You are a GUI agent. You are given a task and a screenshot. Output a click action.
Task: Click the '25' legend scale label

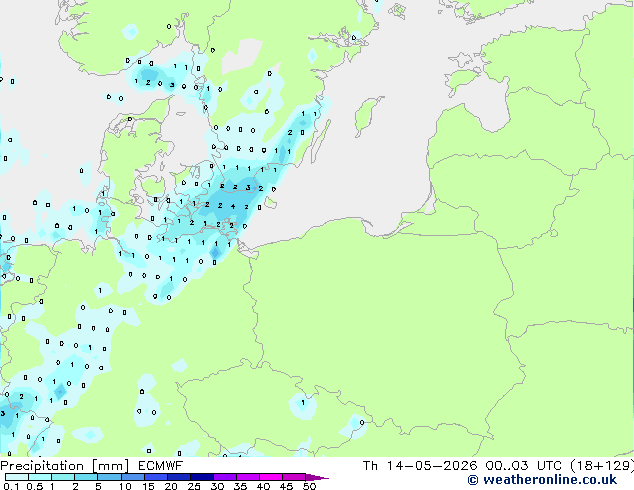(x=194, y=486)
